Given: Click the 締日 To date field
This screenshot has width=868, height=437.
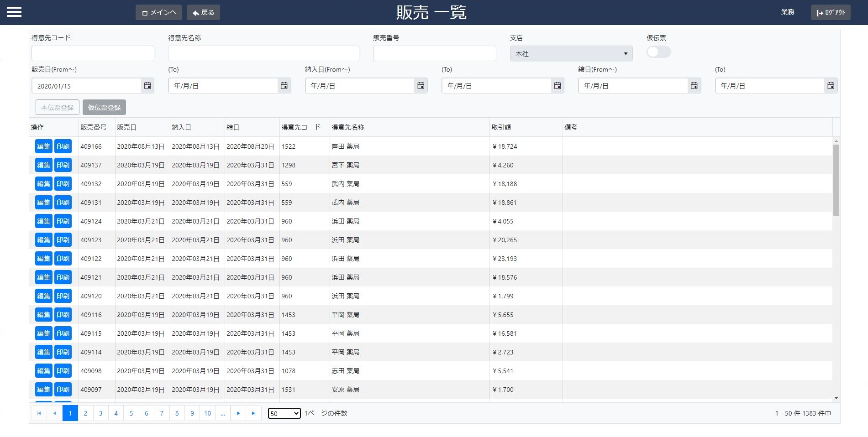Looking at the screenshot, I should (770, 86).
